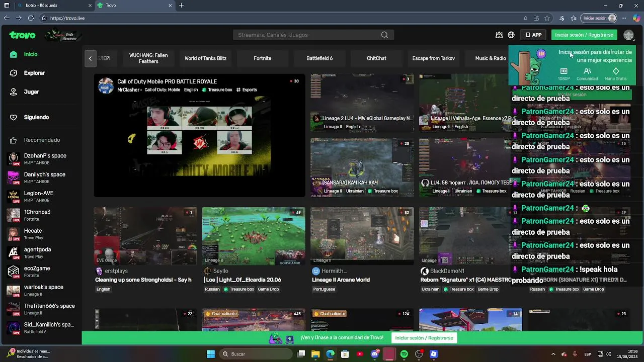This screenshot has height=362, width=644.
Task: Collapse category carousel with left chevron
Action: 90,58
